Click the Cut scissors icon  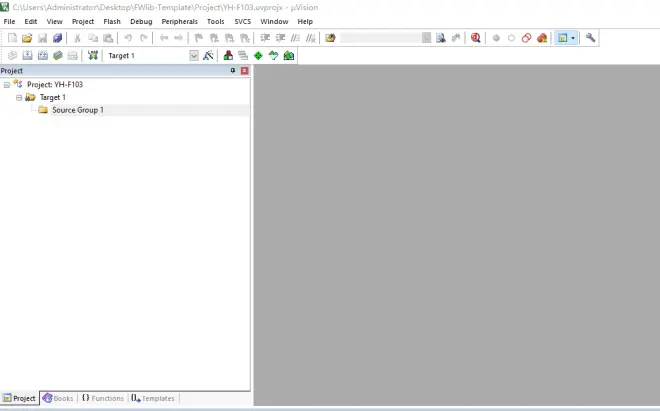(77, 38)
